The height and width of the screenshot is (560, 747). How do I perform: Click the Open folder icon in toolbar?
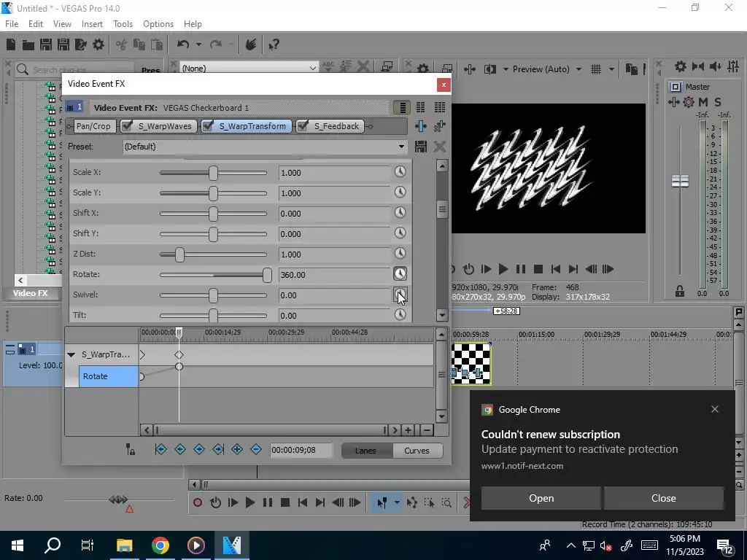pos(28,44)
